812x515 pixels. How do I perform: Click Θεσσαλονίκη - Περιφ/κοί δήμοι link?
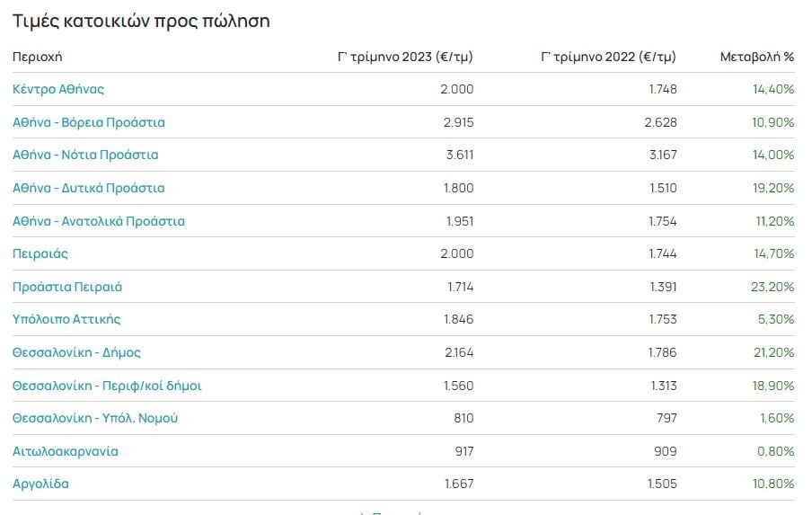107,386
